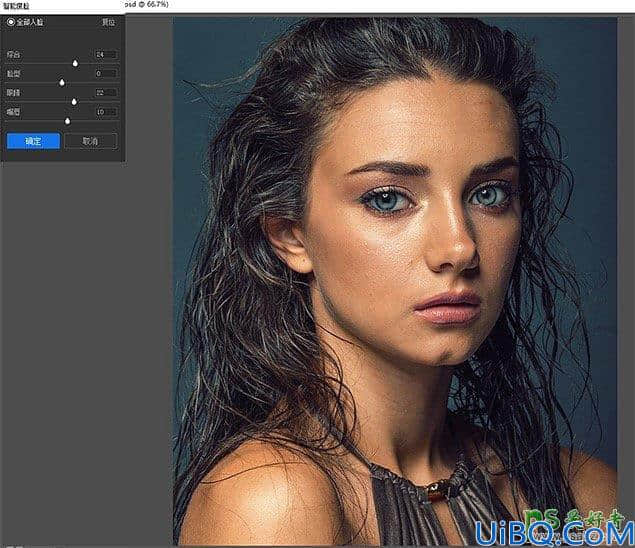The width and height of the screenshot is (635, 548).
Task: Click the 取消 cancel button
Action: click(91, 141)
